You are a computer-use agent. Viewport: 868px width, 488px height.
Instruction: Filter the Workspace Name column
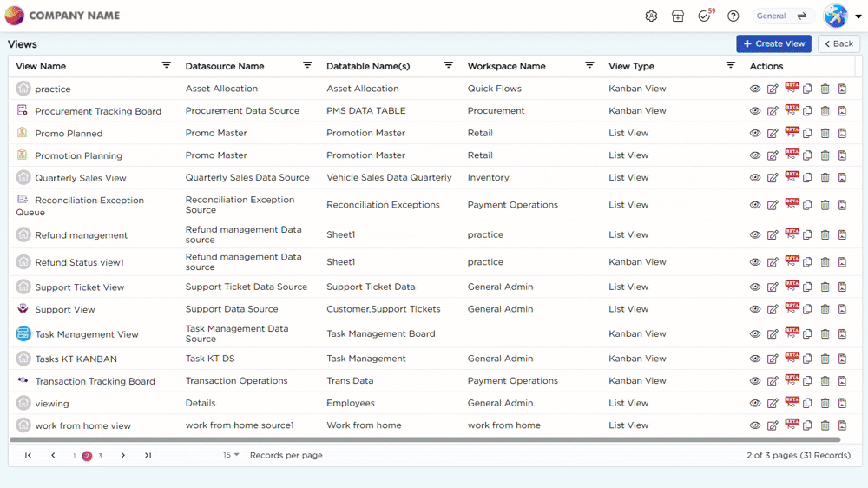[x=589, y=65]
